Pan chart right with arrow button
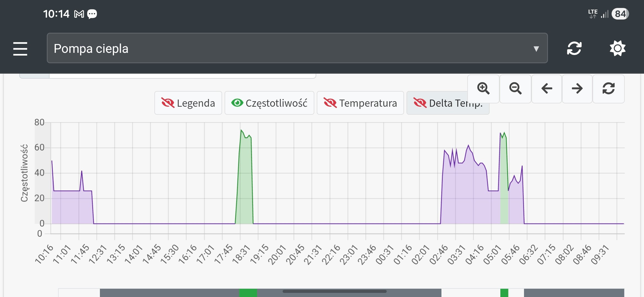 (x=577, y=89)
